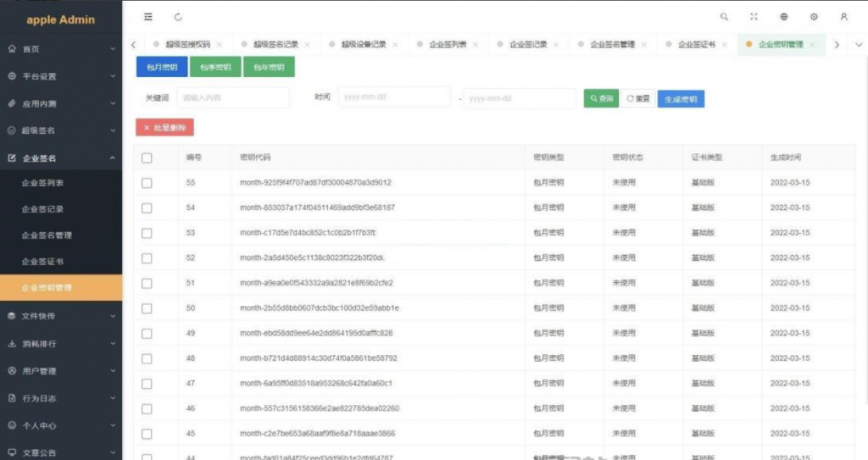Check the row numbered 51

[147, 284]
